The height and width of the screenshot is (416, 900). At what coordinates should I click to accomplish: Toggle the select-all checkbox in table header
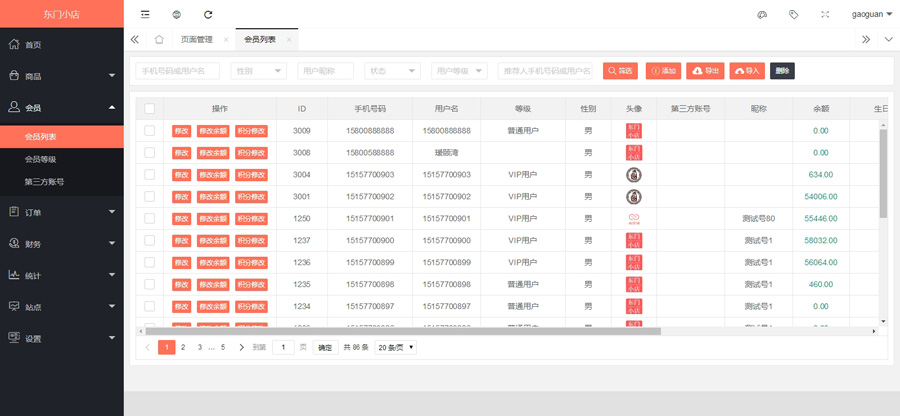coord(150,108)
